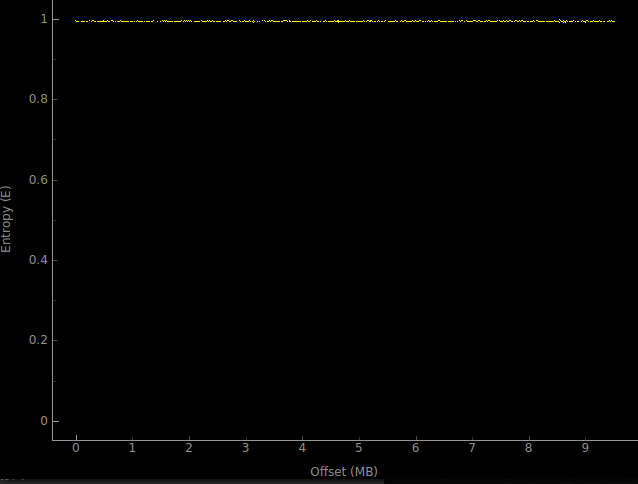The height and width of the screenshot is (484, 638).
Task: Click the '6' offset axis tick label
Action: [415, 448]
